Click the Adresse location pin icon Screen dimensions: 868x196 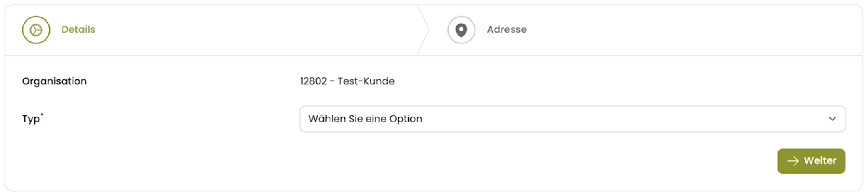(x=461, y=30)
